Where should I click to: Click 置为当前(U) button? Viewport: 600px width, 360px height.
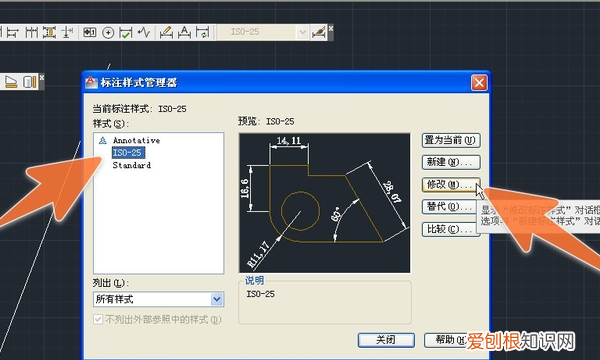[x=451, y=140]
